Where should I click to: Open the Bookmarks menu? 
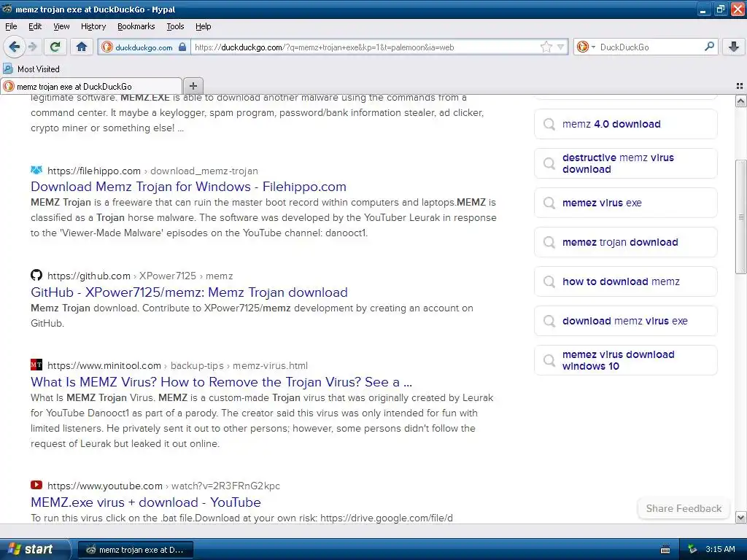point(136,26)
